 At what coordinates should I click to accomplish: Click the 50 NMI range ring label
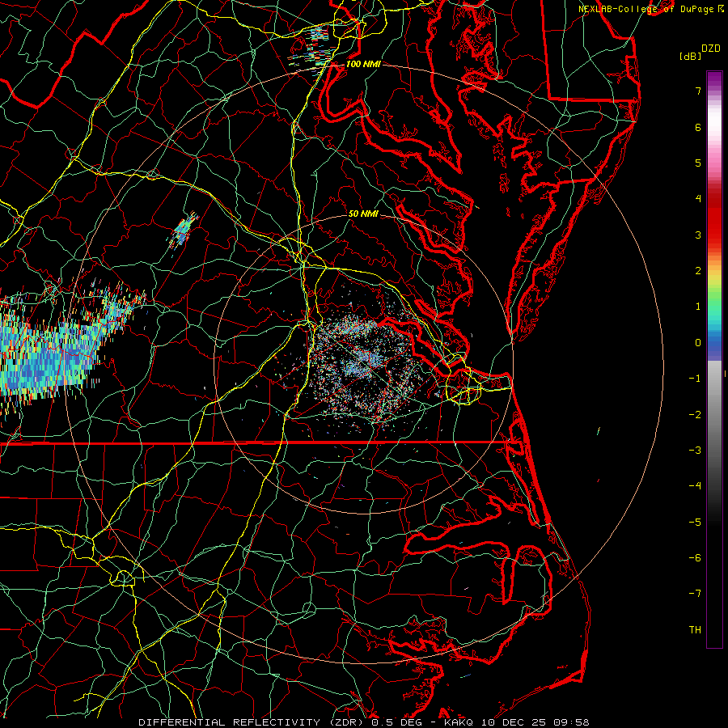tap(363, 214)
